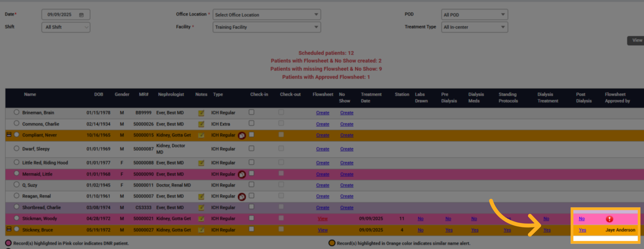Viewport: 644px width, 249px height.
Task: Click Labs Drawn No link for Stickney, Bruce
Action: click(x=420, y=230)
